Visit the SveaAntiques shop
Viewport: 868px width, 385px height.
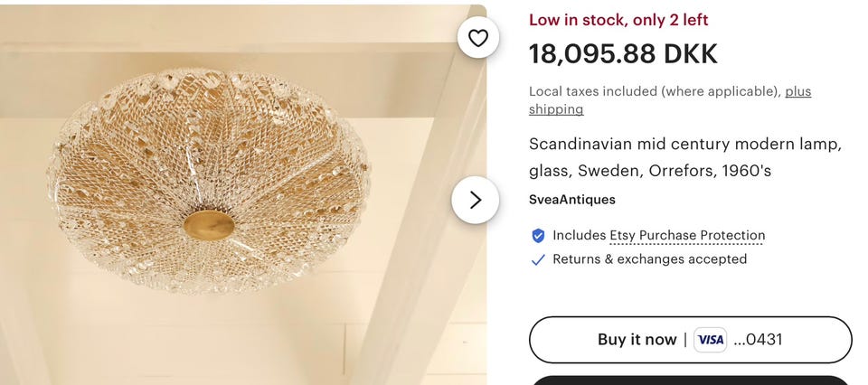point(571,200)
